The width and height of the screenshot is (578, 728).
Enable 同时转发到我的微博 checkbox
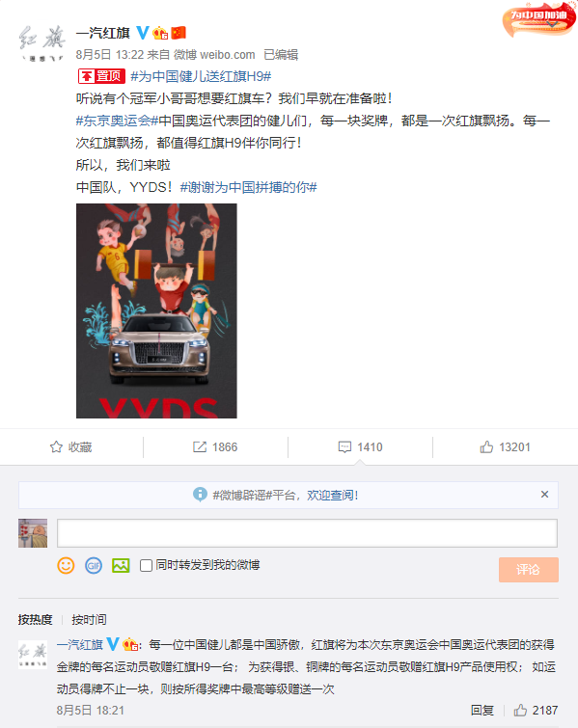coord(146,565)
